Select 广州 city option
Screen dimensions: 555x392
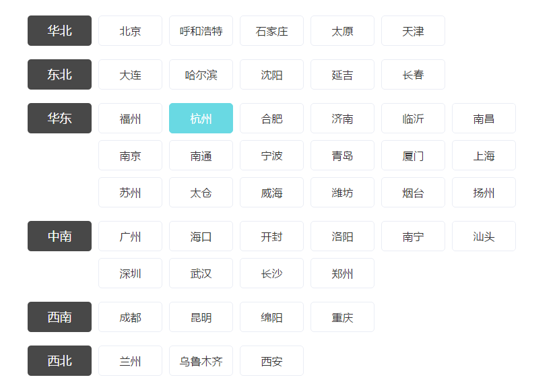point(130,236)
